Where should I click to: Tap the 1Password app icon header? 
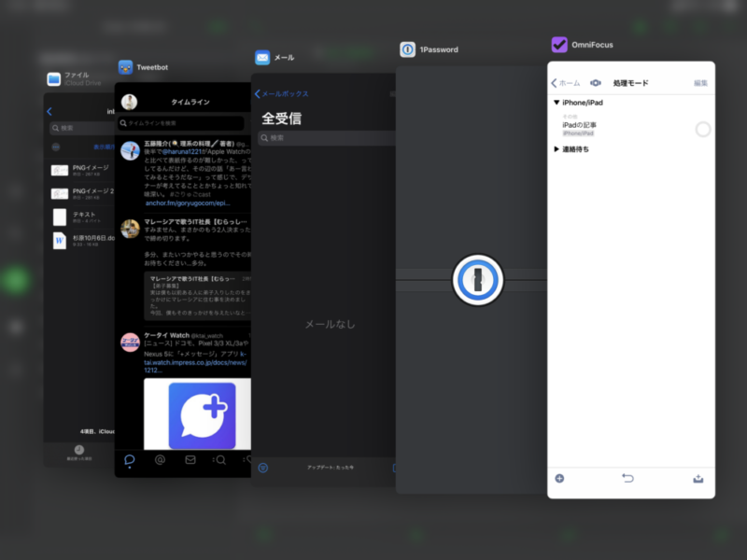coord(407,49)
